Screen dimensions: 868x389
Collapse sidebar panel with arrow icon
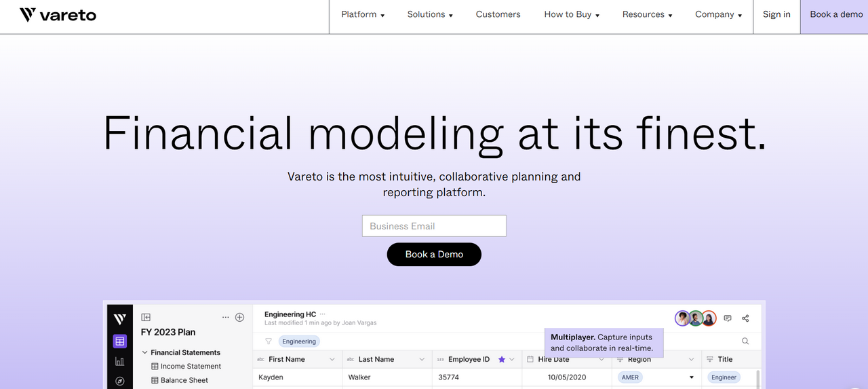(x=146, y=317)
